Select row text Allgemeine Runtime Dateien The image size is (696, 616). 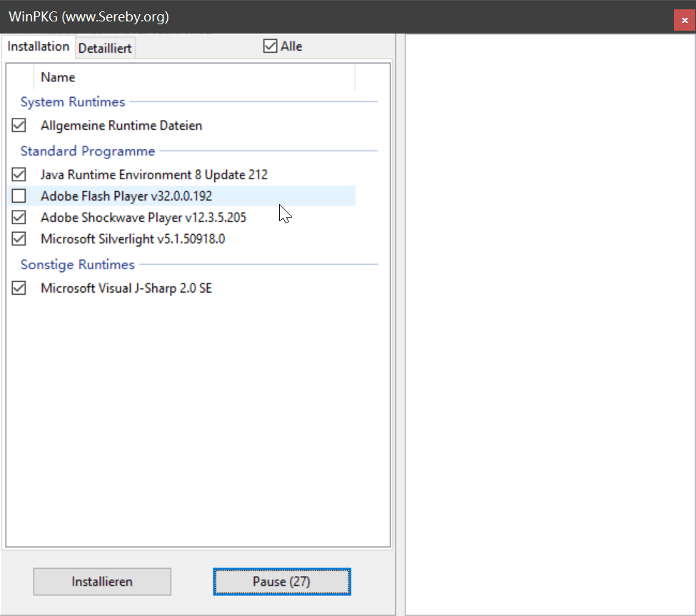pyautogui.click(x=121, y=125)
